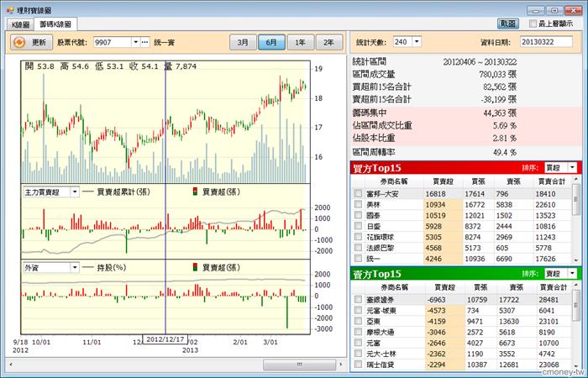This screenshot has width=588, height=378.
Task: Click the red-green 買賣超 legend icon in 外資 panel
Action: (x=195, y=267)
